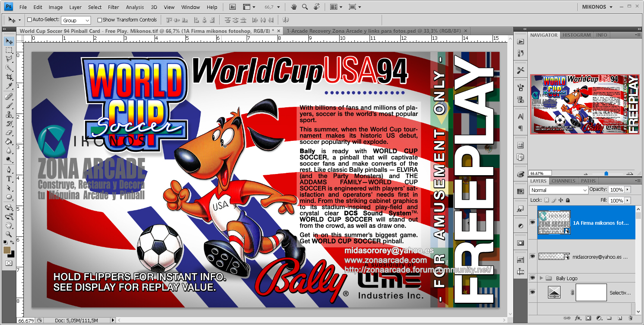644x325 pixels.
Task: Open the Fill slider arrow
Action: (x=628, y=200)
